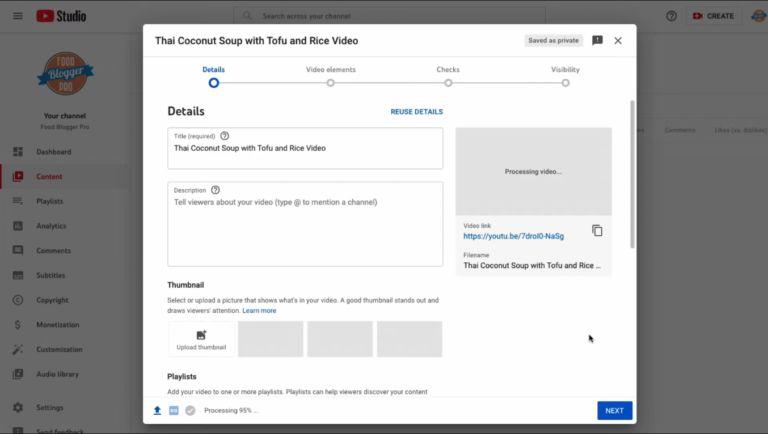Click the Title help question mark icon

click(x=224, y=136)
